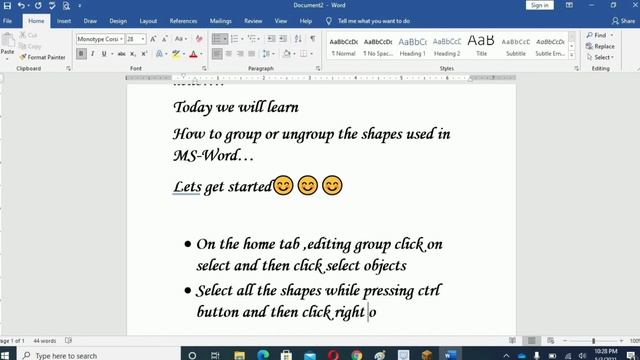Screen dimensions: 640x360
Task: Adjust the zoom slider
Action: coord(593,341)
